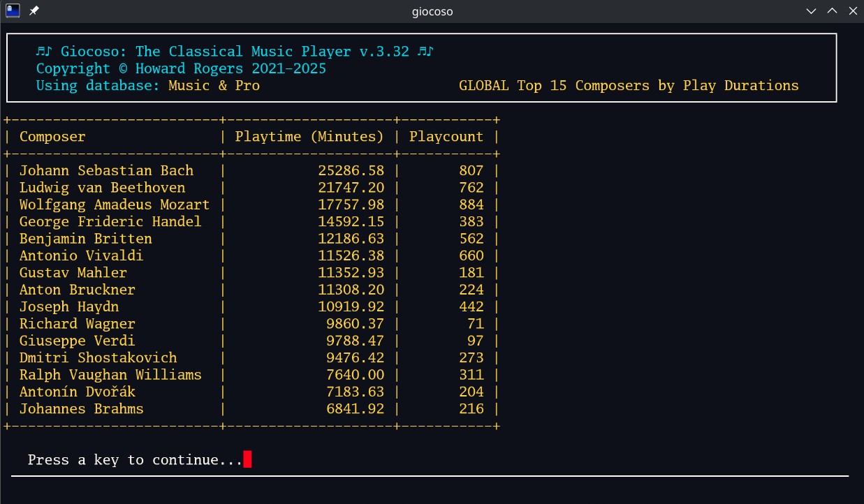Click the giocoso title in the titlebar
864x504 pixels.
[x=432, y=11]
